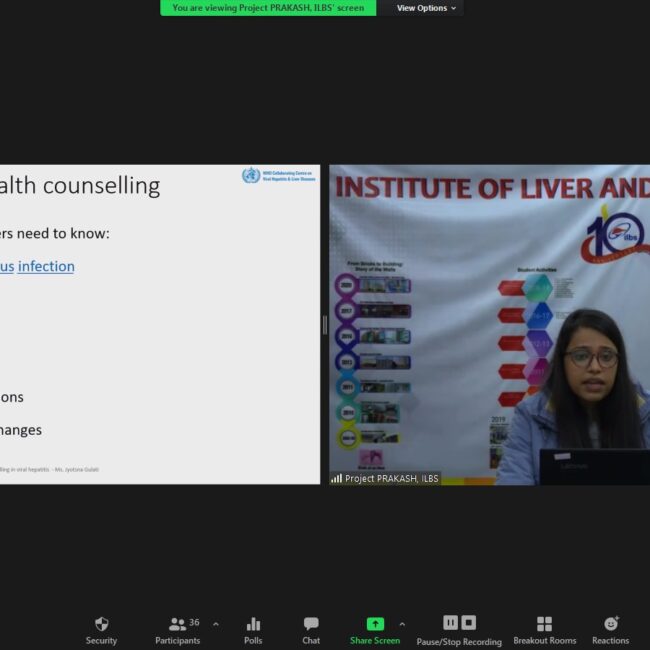Click the green Share Screen icon
This screenshot has height=650, width=650.
[375, 624]
